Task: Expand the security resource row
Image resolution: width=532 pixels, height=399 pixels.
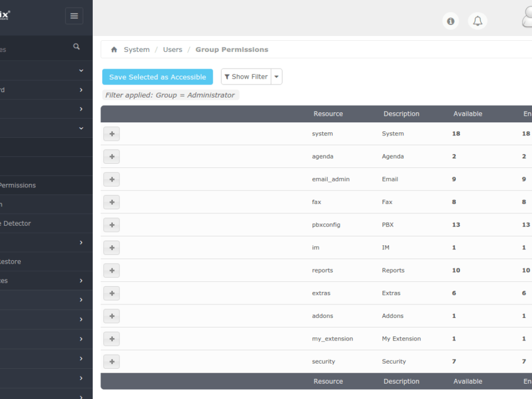Action: coord(111,361)
